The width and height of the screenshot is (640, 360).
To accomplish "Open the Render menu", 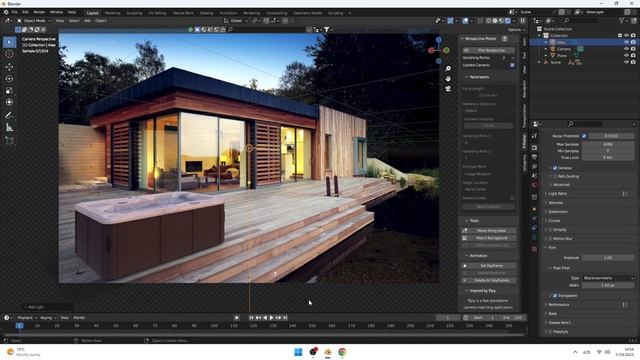I will [39, 12].
